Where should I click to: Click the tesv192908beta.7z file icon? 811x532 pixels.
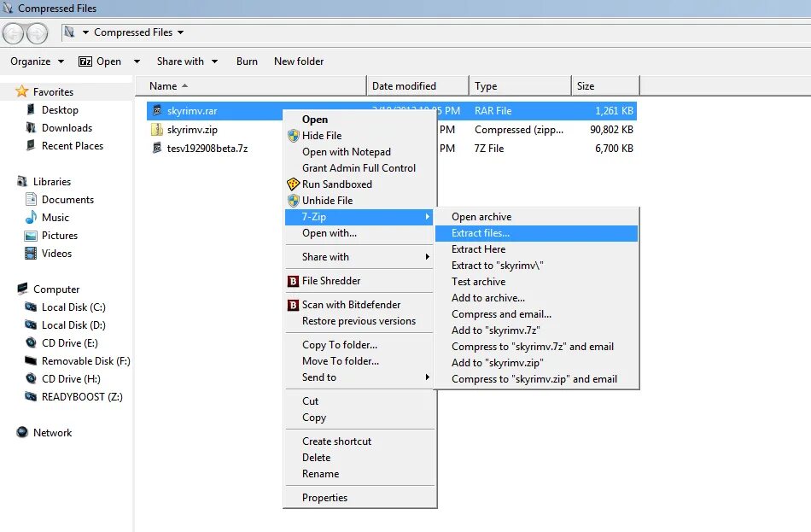157,148
